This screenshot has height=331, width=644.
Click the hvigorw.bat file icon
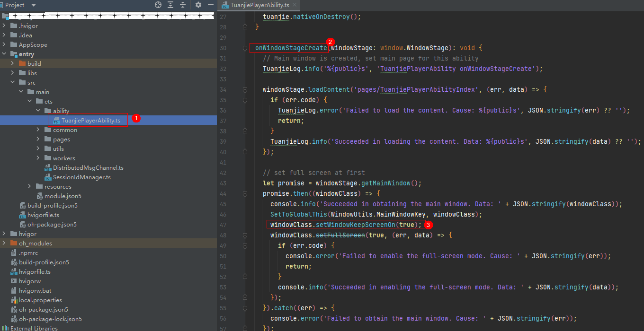(x=14, y=290)
